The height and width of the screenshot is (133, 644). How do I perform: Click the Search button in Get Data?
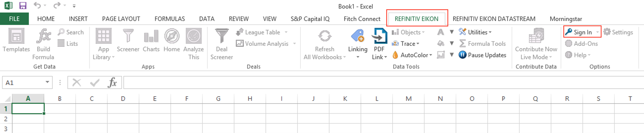point(71,32)
